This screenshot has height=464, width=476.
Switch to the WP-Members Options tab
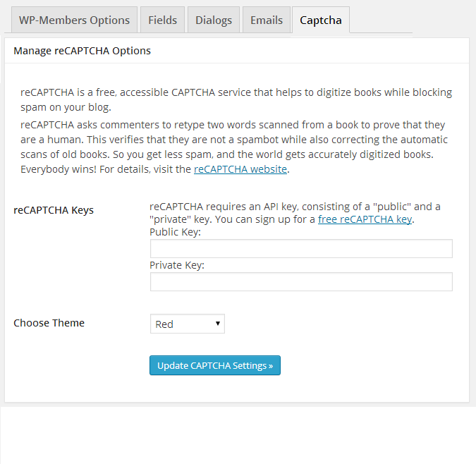pyautogui.click(x=74, y=20)
